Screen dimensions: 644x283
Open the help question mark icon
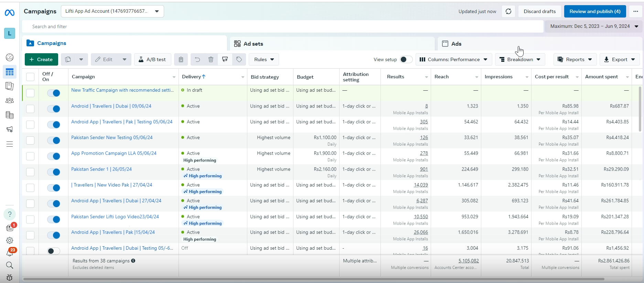[10, 214]
